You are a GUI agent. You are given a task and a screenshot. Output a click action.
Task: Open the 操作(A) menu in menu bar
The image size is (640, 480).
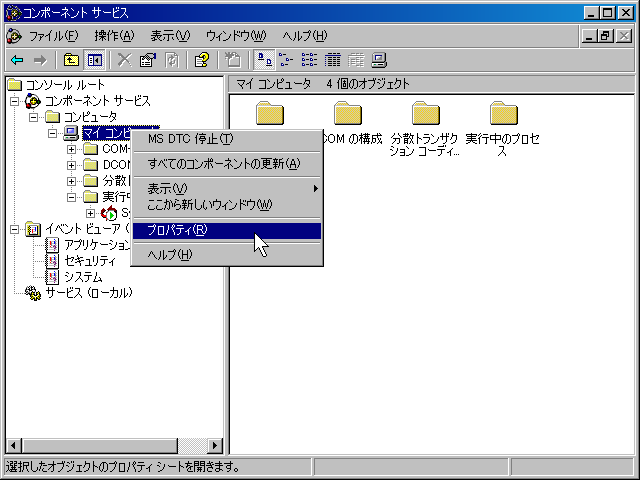(x=113, y=36)
